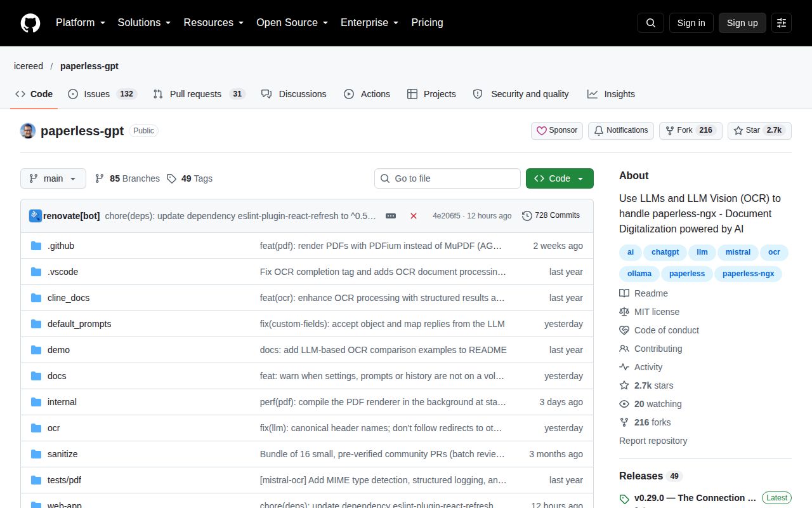This screenshot has height=508, width=812.
Task: Click the Sponsor heart button
Action: (557, 131)
